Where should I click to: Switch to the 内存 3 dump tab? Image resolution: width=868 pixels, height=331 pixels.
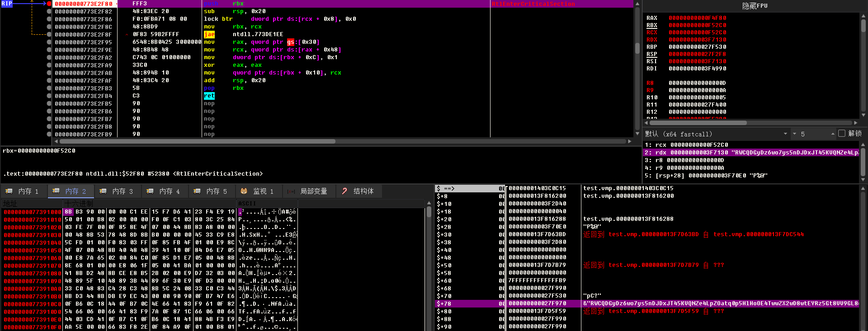[118, 191]
